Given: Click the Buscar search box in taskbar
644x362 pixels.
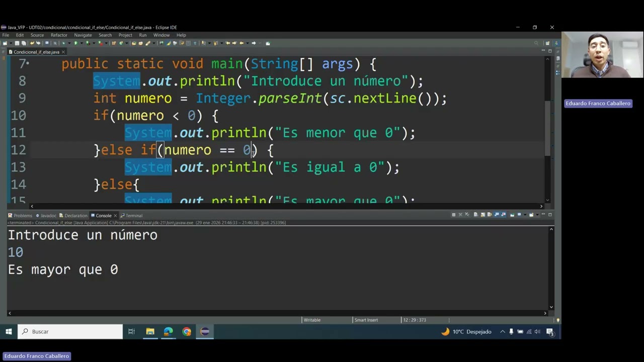Looking at the screenshot, I should [70, 331].
